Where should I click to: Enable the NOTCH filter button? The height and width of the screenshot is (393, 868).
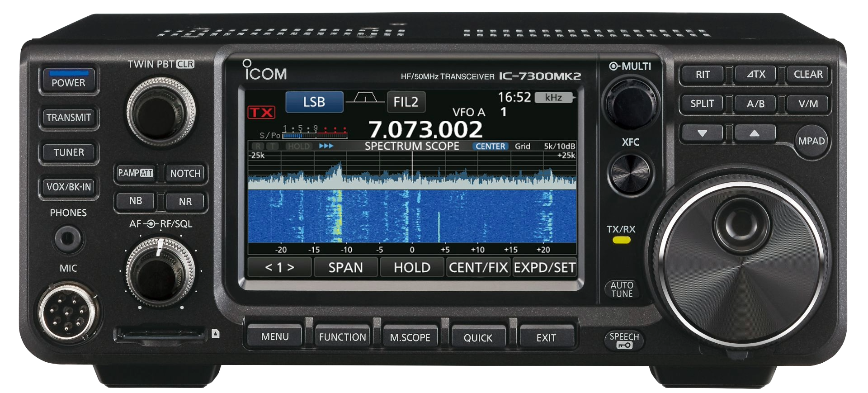click(x=185, y=173)
